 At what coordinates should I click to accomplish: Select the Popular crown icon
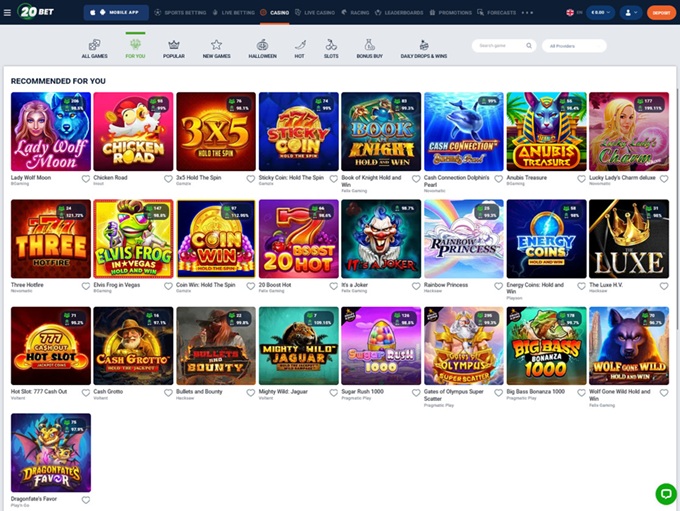(174, 48)
